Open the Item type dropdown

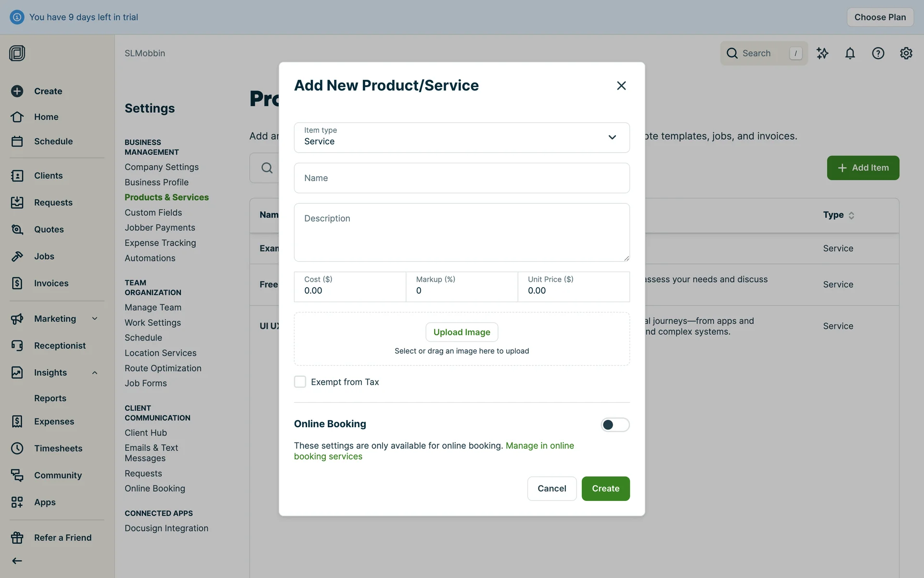point(462,137)
